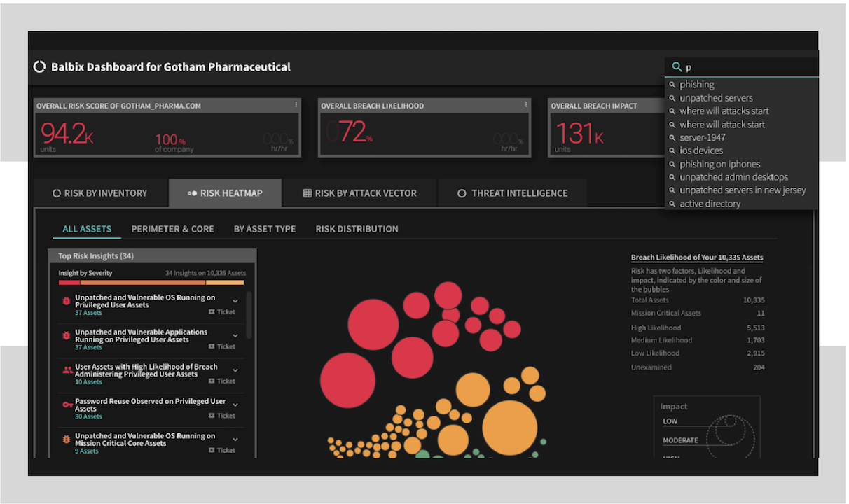The height and width of the screenshot is (504, 849).
Task: Click Ticket for Unpatched and Vulnerable Applications insight
Action: click(222, 346)
